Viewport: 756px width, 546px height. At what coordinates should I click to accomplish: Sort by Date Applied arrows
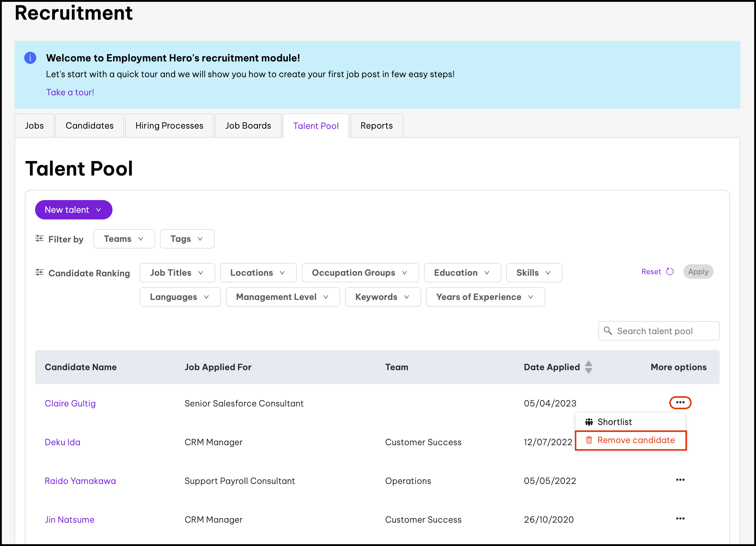[x=589, y=367]
